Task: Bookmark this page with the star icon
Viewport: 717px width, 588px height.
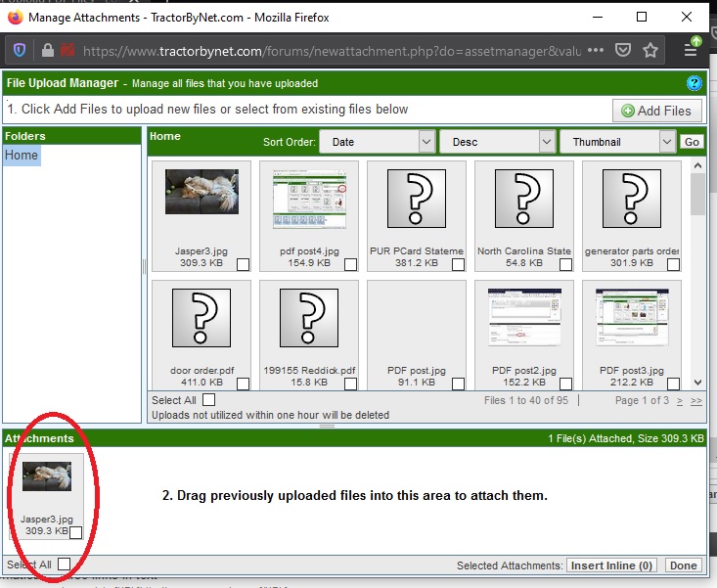Action: pyautogui.click(x=650, y=50)
